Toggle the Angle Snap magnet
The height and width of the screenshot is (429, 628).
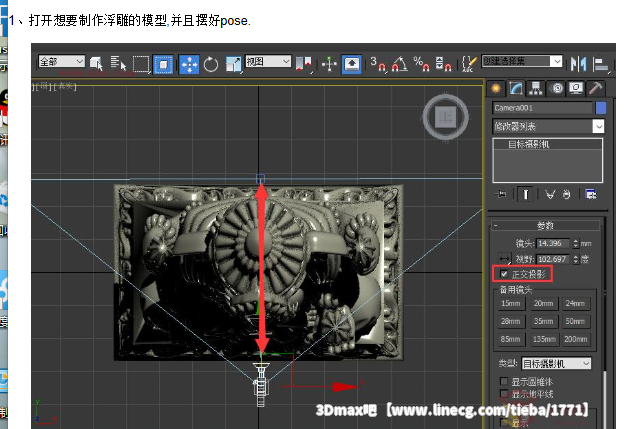(399, 64)
